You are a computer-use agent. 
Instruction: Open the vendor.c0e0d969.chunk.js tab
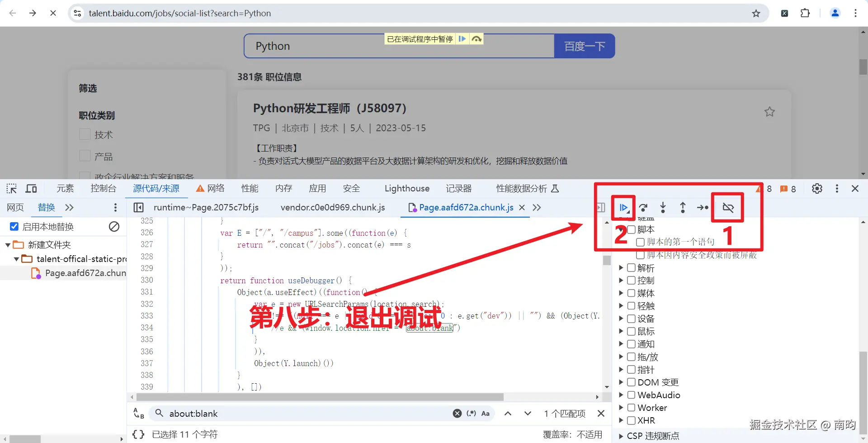[333, 208]
